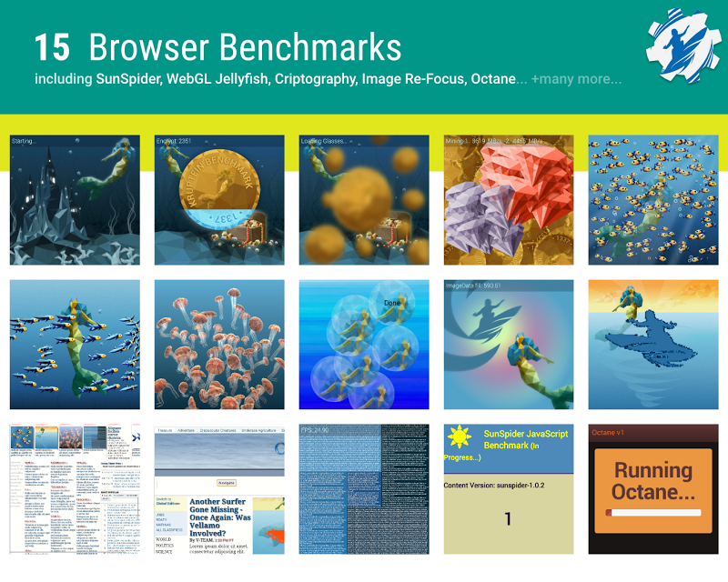Click the 'Encrypt: 2351' status label
Image resolution: width=728 pixels, height=582 pixels.
tap(174, 141)
